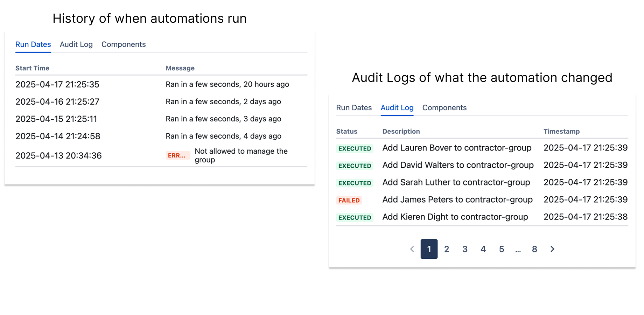
Task: Click 'Add David Walters to contractor-group'
Action: coord(458,165)
